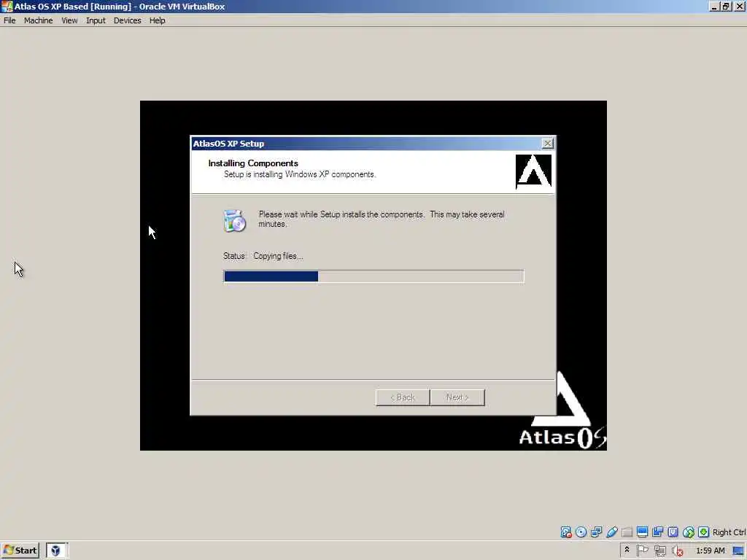The width and height of the screenshot is (747, 560).
Task: Click the CPU virtualization features indicator icon
Action: [x=673, y=532]
